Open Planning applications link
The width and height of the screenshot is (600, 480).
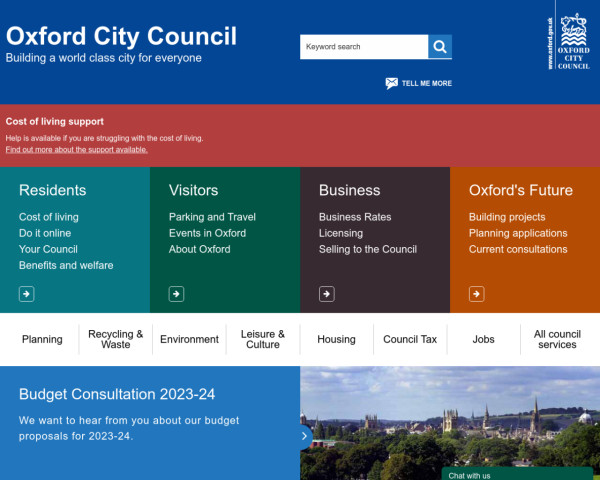click(518, 233)
